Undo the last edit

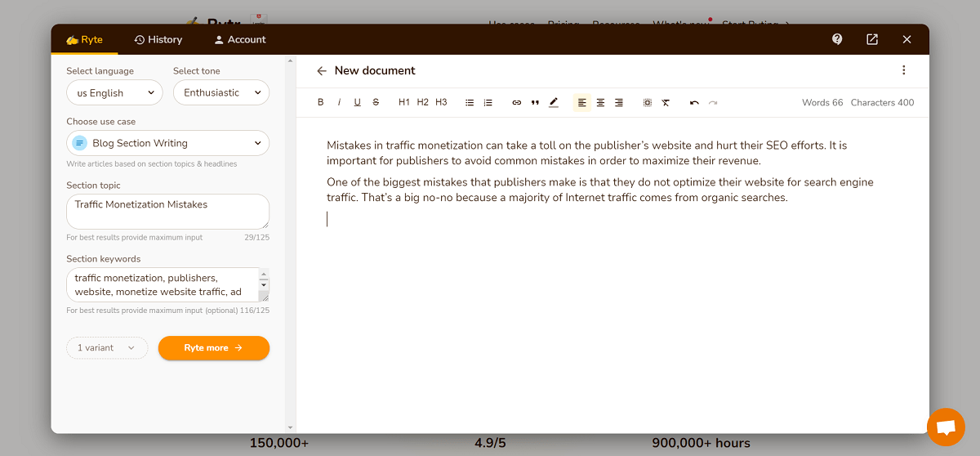[694, 102]
